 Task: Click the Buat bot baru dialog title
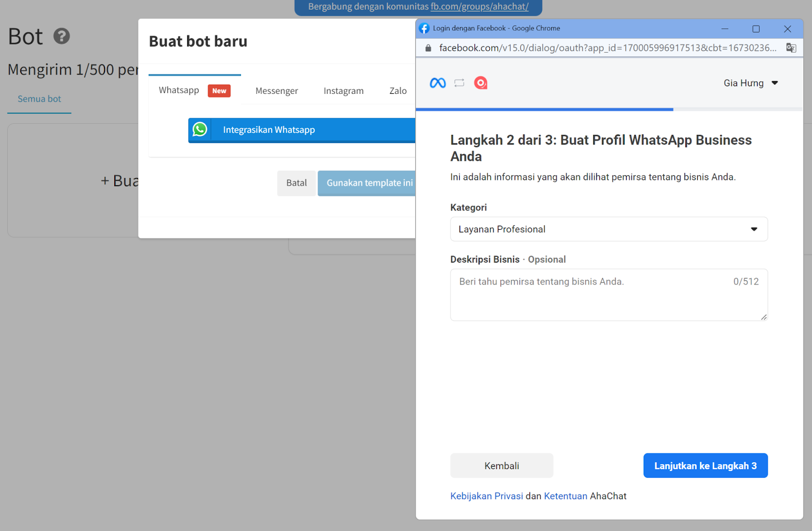point(198,41)
